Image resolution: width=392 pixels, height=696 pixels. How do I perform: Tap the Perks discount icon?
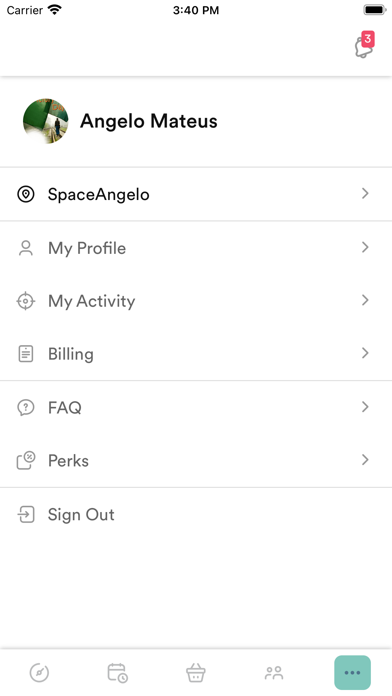26,460
